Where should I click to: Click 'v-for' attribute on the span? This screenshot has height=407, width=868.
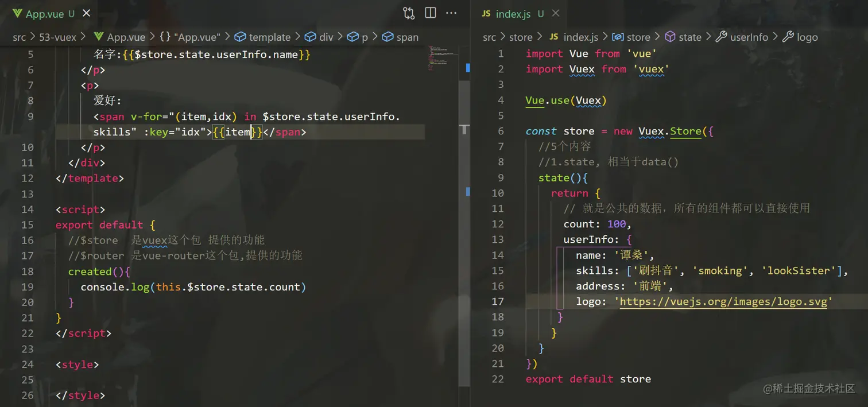[146, 116]
